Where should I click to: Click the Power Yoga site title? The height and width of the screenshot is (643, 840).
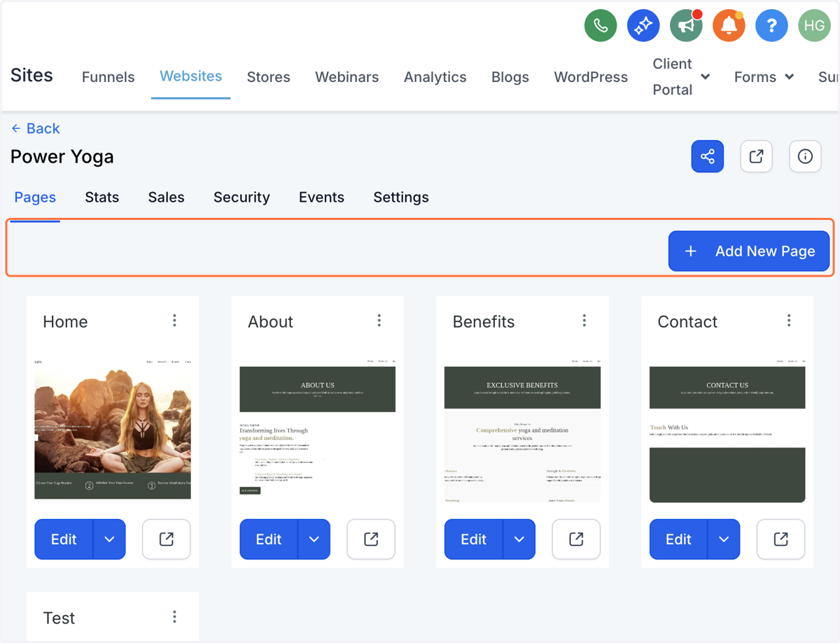click(x=62, y=157)
